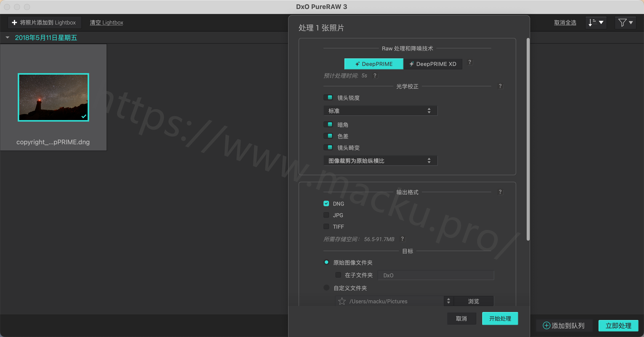Click 浏览 browse button
The width and height of the screenshot is (644, 337).
coord(474,301)
